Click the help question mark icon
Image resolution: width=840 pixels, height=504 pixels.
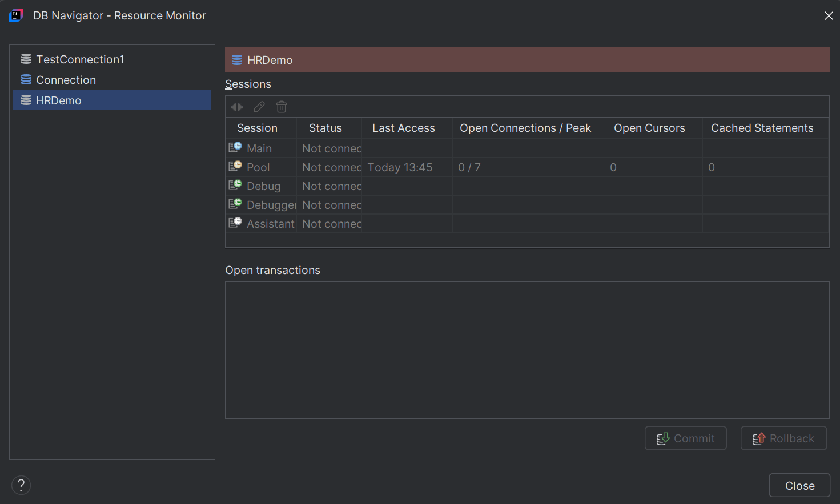click(21, 485)
